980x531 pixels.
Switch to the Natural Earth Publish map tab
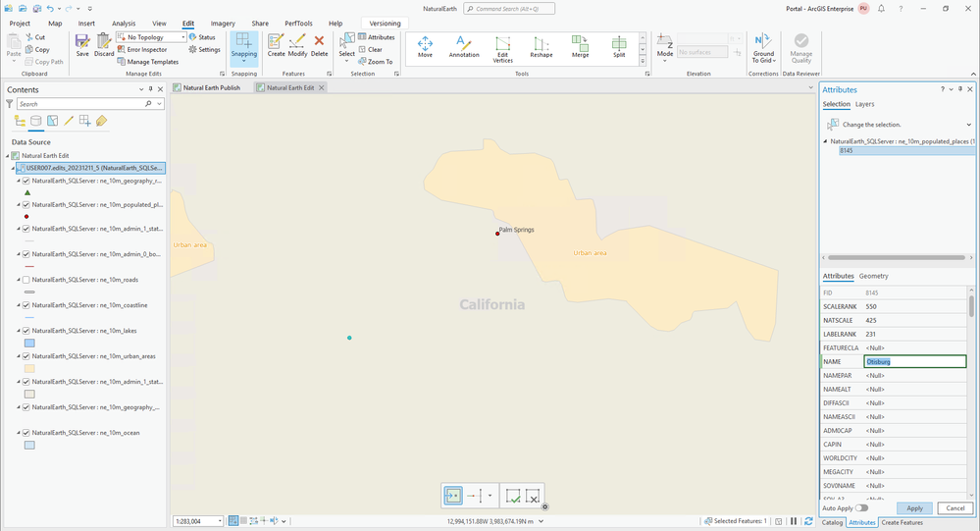(211, 88)
